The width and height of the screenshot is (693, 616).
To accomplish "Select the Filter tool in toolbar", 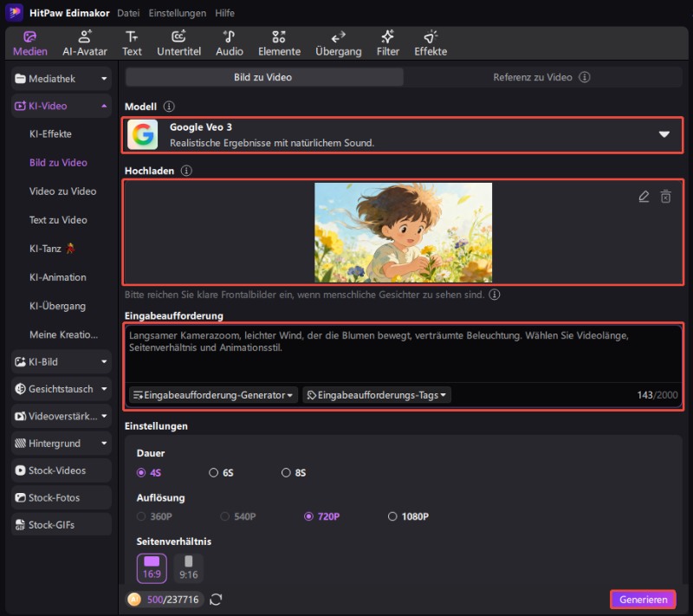I will (387, 42).
